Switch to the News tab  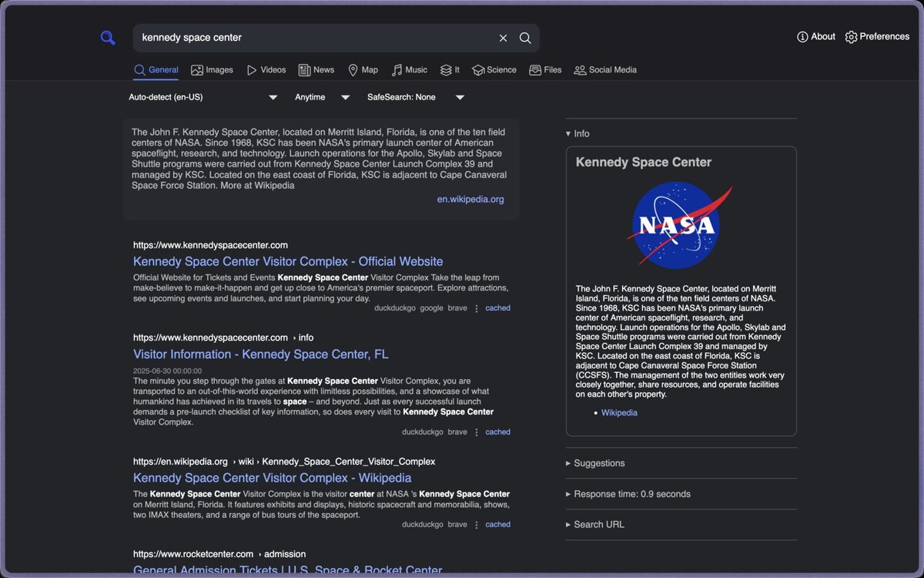316,70
